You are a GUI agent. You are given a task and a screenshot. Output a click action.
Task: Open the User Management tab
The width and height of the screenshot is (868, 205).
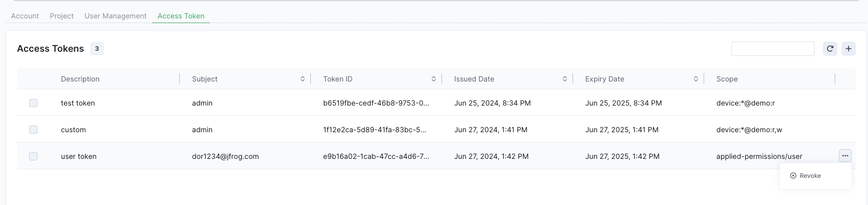click(x=115, y=16)
